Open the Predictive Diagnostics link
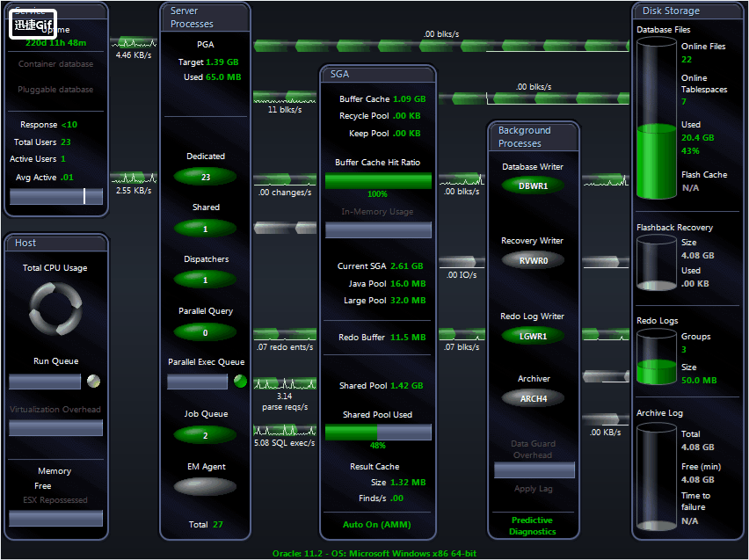The height and width of the screenshot is (560, 749). 532,526
